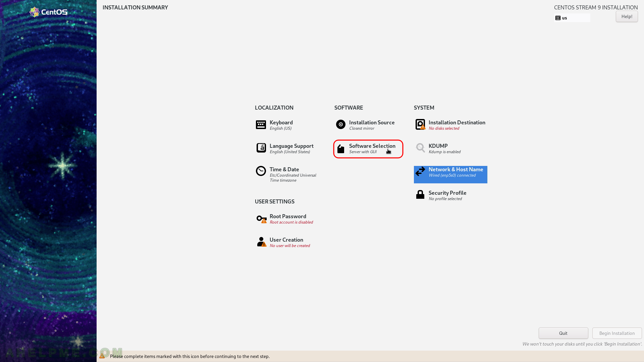Click Begin Installation button
Screen dimensions: 644x362
tap(617, 333)
